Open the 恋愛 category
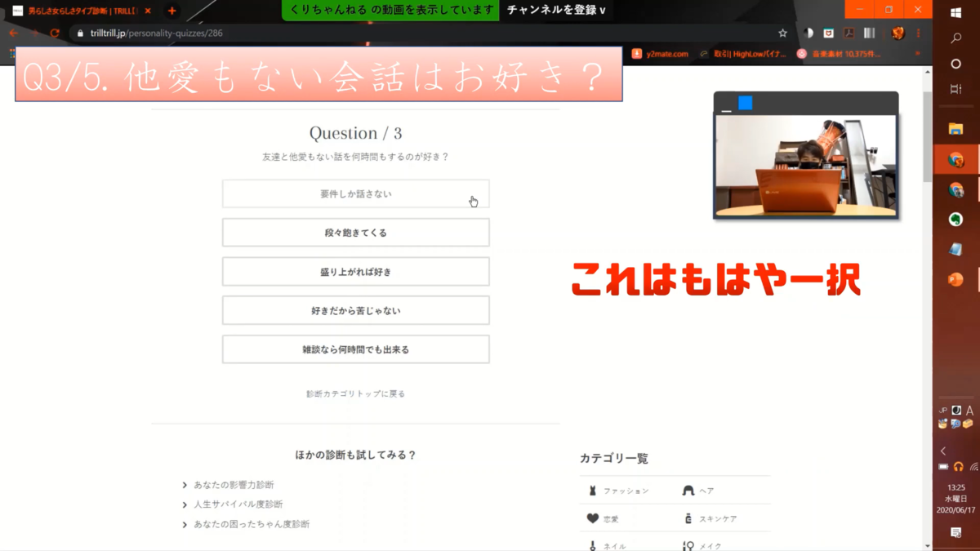980x551 pixels. pos(603,518)
